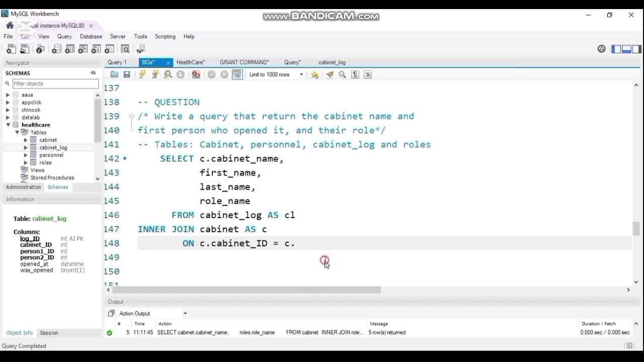Expand the appclick schema
Screen dimensions: 644x362
[x=8, y=102]
